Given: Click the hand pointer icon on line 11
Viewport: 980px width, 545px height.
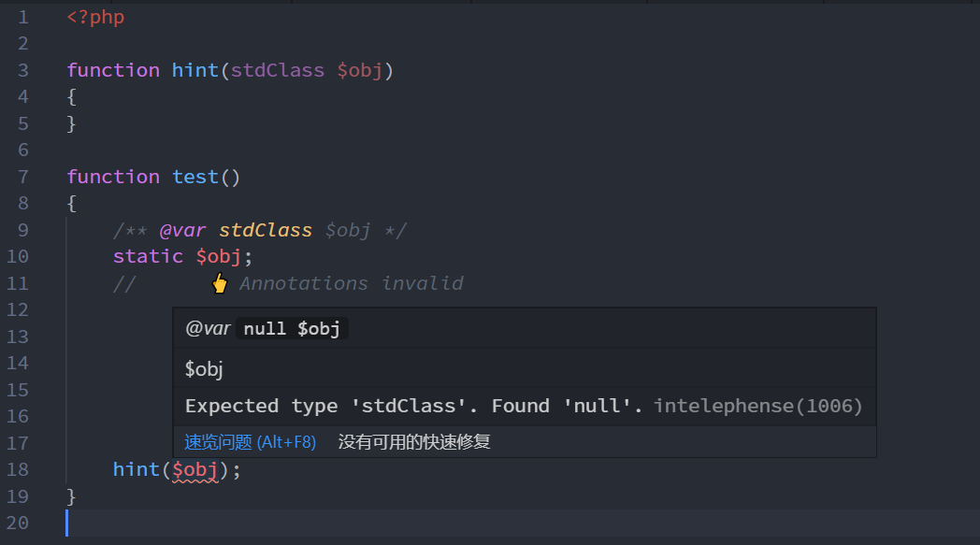Looking at the screenshot, I should tap(220, 282).
